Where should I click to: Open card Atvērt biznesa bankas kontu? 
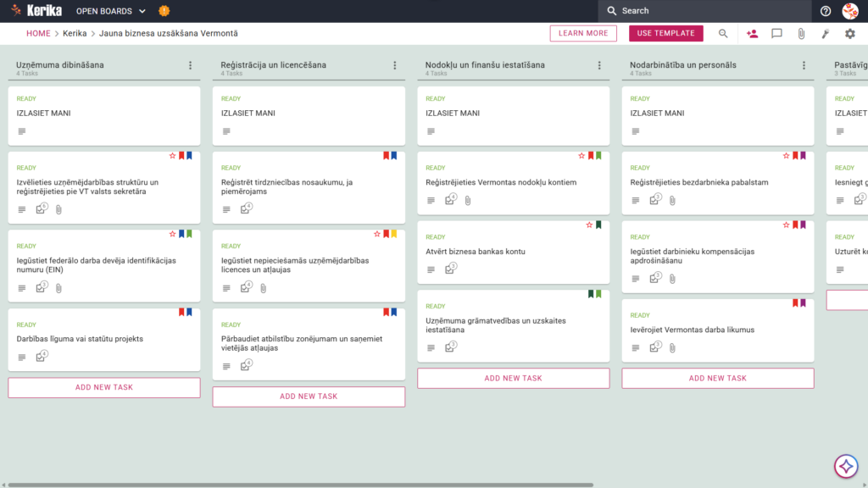coord(513,252)
